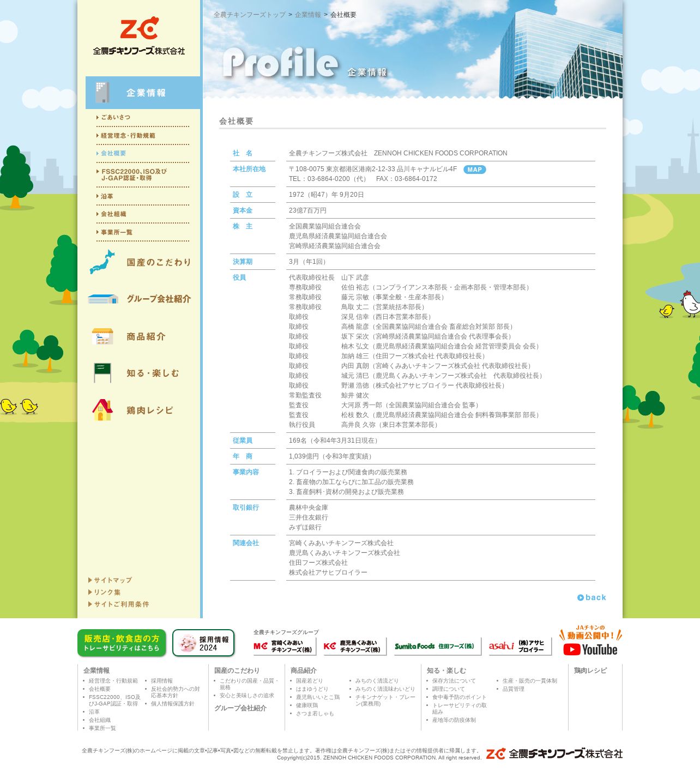700x772 pixels.
Task: Open footer link 生産・販売の一貫体制
Action: coord(530,681)
